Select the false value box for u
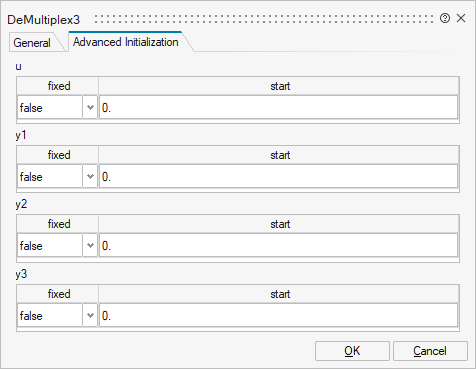The width and height of the screenshot is (476, 369). tap(50, 108)
